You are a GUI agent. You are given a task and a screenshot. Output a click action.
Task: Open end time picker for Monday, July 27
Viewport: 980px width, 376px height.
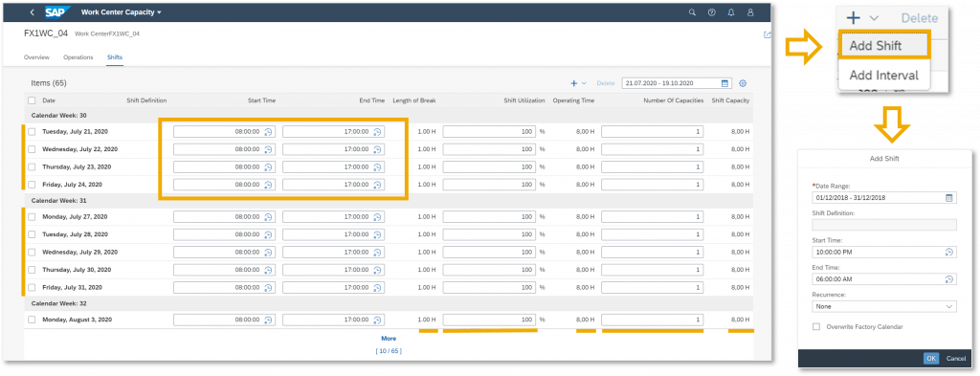point(377,217)
